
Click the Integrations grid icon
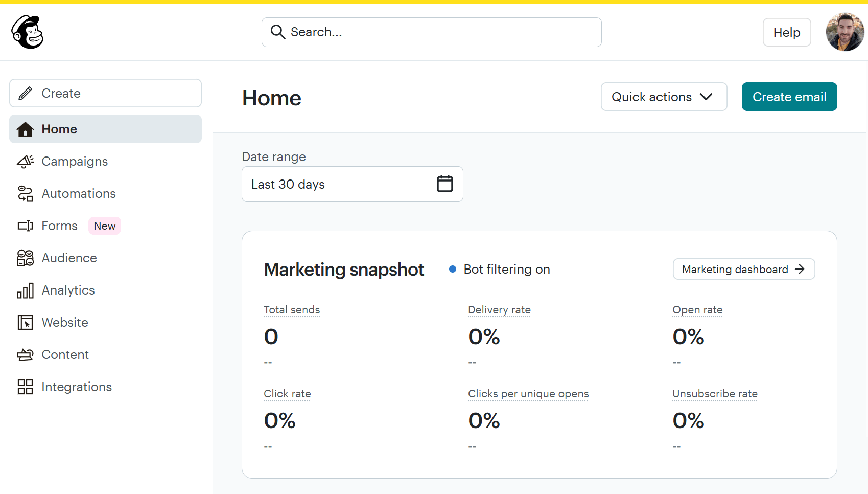point(25,387)
